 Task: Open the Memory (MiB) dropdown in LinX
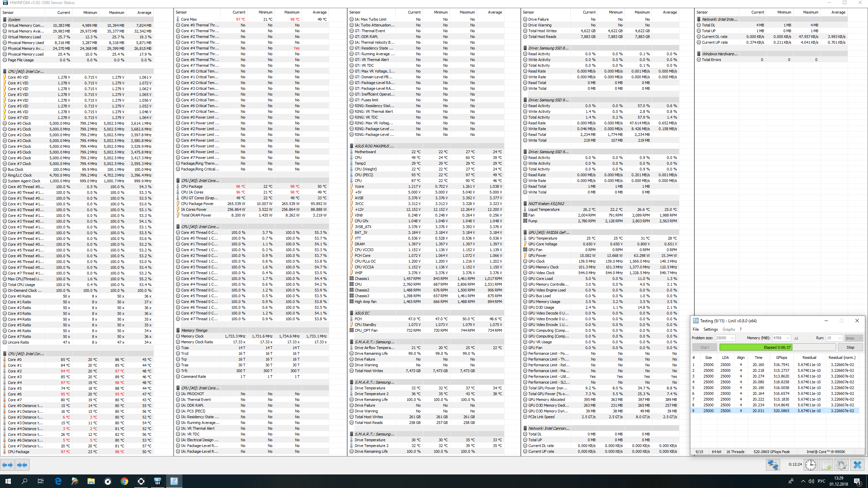coord(788,338)
